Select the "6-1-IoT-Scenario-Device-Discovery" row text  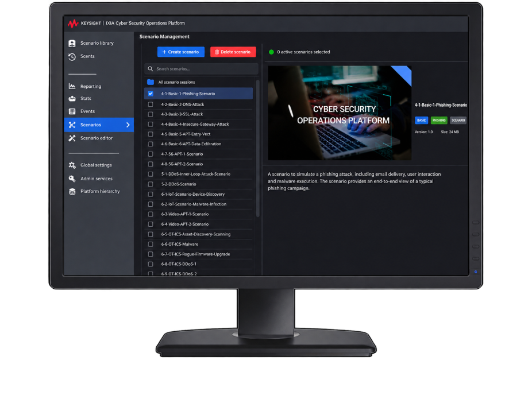193,194
